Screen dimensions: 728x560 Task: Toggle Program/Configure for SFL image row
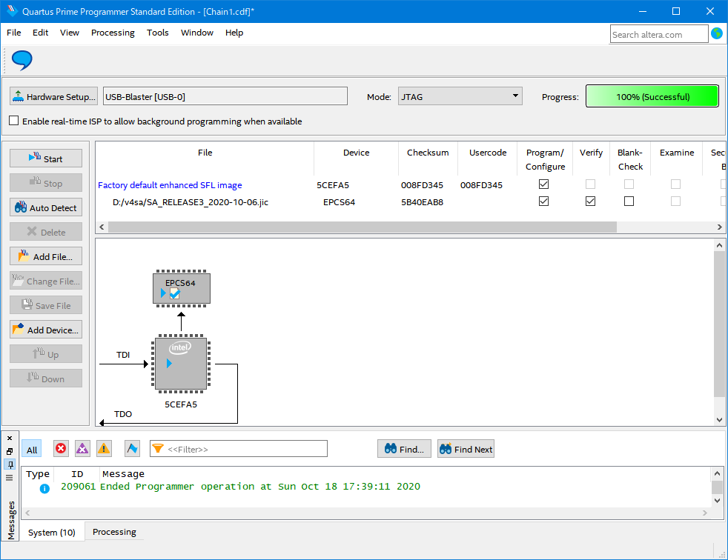pyautogui.click(x=543, y=184)
